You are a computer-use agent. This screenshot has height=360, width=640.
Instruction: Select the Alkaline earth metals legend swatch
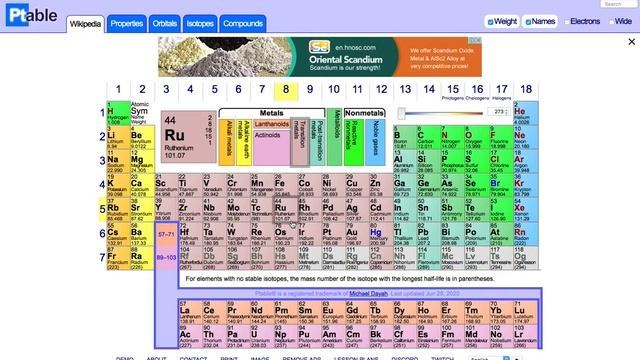244,142
